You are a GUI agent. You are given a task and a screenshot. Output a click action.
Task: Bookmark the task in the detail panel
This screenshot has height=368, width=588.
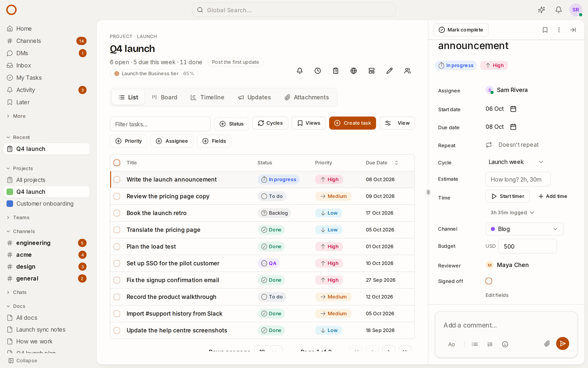click(x=545, y=30)
